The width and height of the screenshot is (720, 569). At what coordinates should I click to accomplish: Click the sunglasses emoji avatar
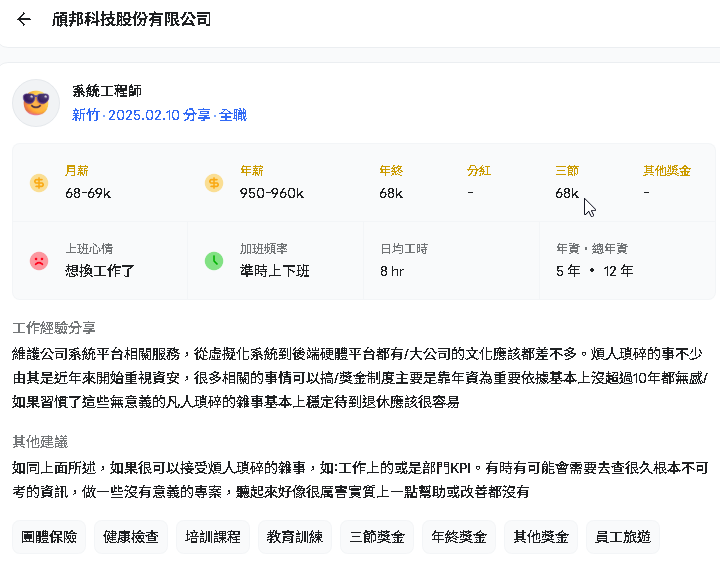pos(36,103)
